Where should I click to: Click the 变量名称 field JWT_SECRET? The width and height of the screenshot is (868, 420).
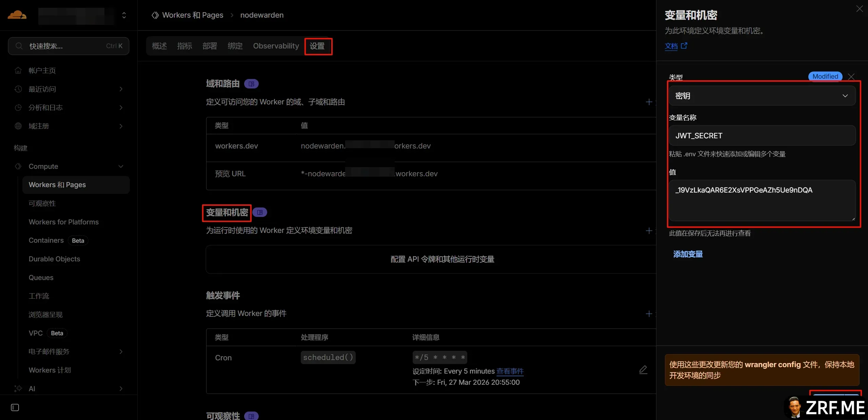coord(762,136)
